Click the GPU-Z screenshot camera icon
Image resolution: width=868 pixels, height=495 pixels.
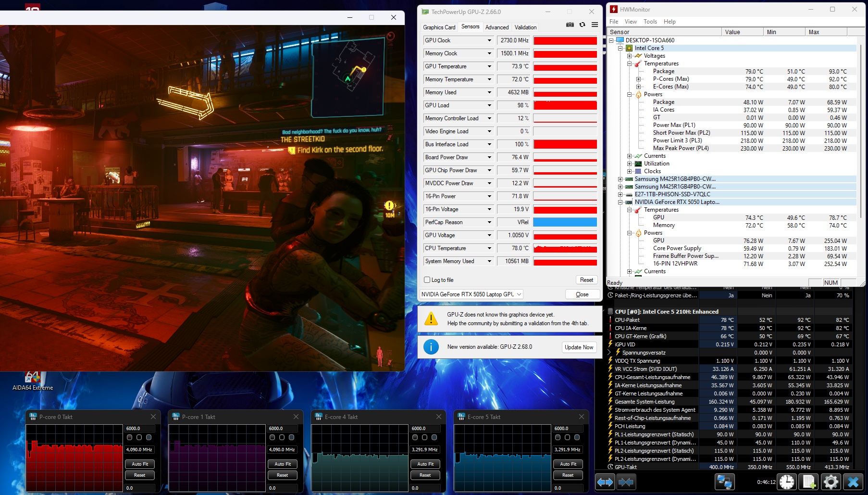click(570, 25)
